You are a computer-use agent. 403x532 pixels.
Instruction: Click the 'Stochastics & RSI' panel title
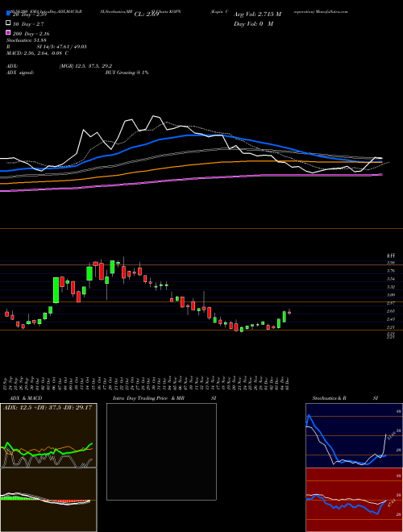345,398
